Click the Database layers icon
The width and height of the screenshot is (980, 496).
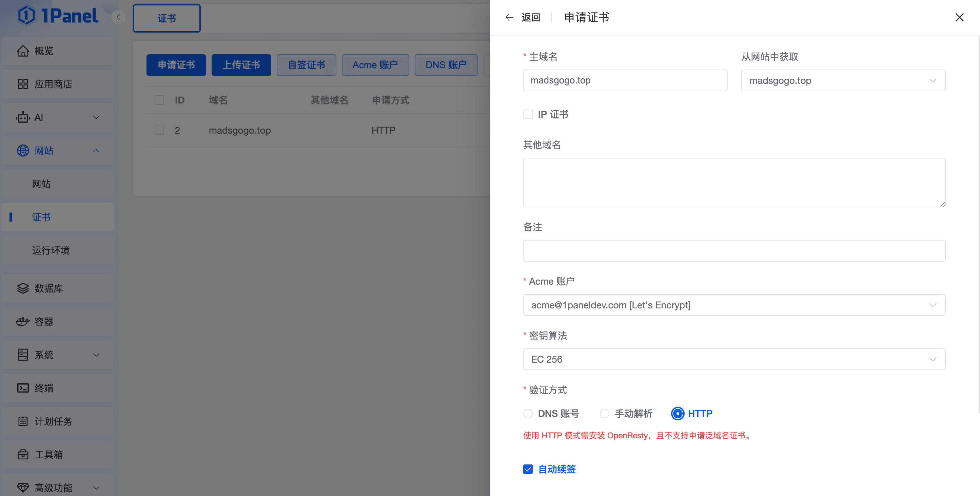pyautogui.click(x=23, y=288)
